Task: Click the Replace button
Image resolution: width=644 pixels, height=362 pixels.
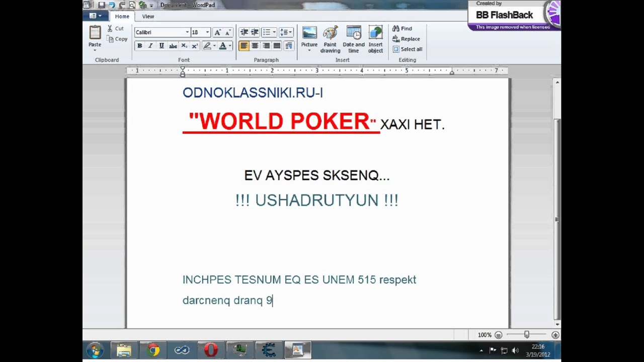Action: pyautogui.click(x=406, y=39)
